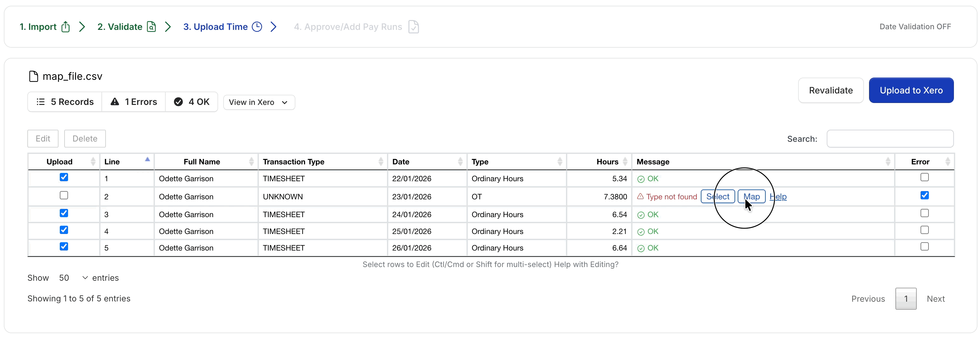980x337 pixels.
Task: Click the warning triangle icon beside 1 Errors
Action: (114, 101)
